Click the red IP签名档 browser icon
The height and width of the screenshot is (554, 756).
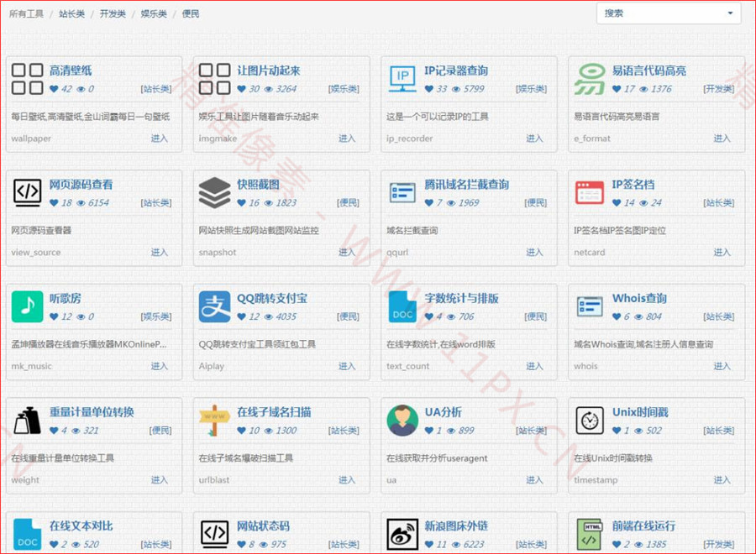pos(590,193)
